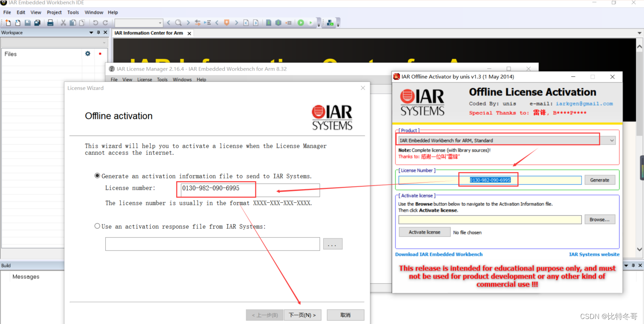Screen dimensions: 644x324
Task: Click the Open file toolbar icon
Action: 18,23
